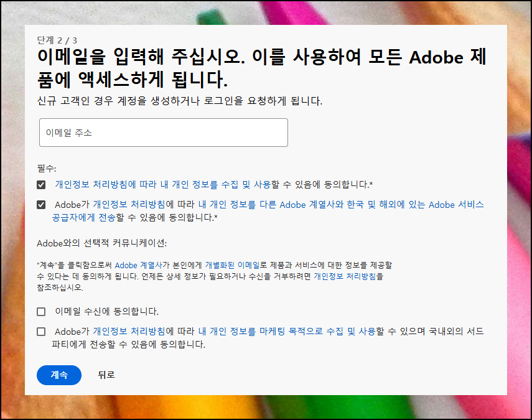Click the 'Adobe와의 선택적 커뮤니케이션:' heading
532x420 pixels.
tap(102, 243)
